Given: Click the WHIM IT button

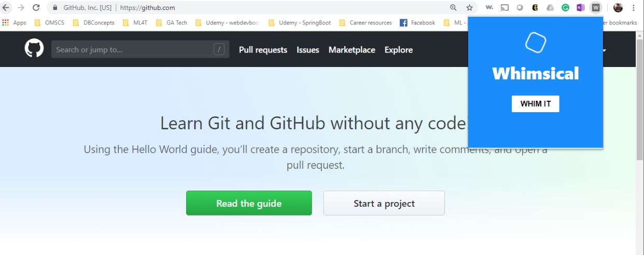Looking at the screenshot, I should [536, 104].
